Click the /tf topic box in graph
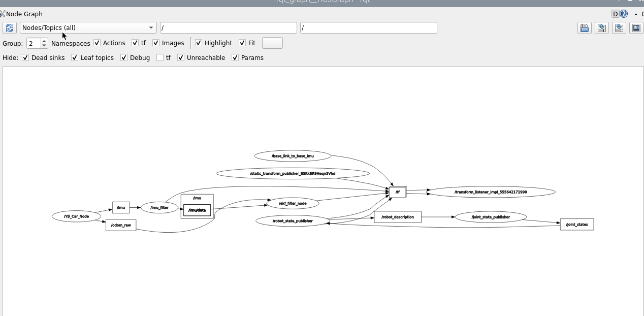This screenshot has height=316, width=644. pos(397,193)
